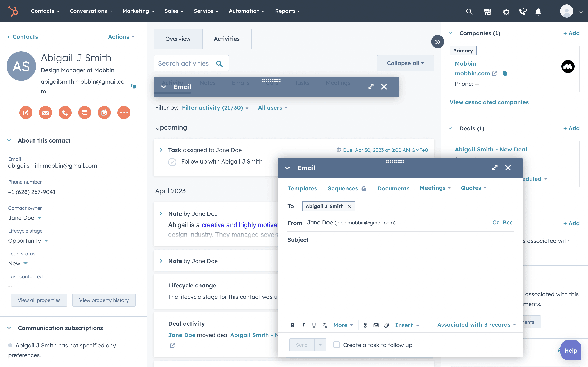Viewport: 588px width, 367px height.
Task: Open the marketplace icon in top bar
Action: pos(487,11)
